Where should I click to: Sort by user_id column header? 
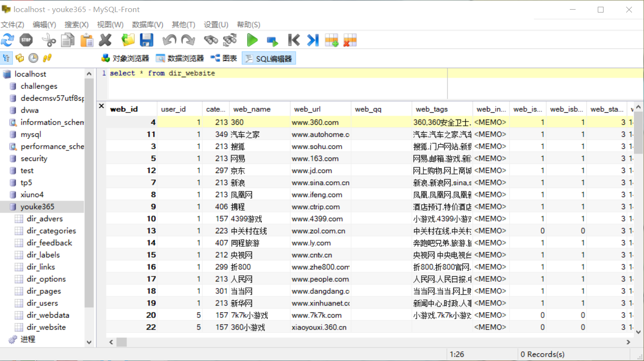(x=180, y=109)
